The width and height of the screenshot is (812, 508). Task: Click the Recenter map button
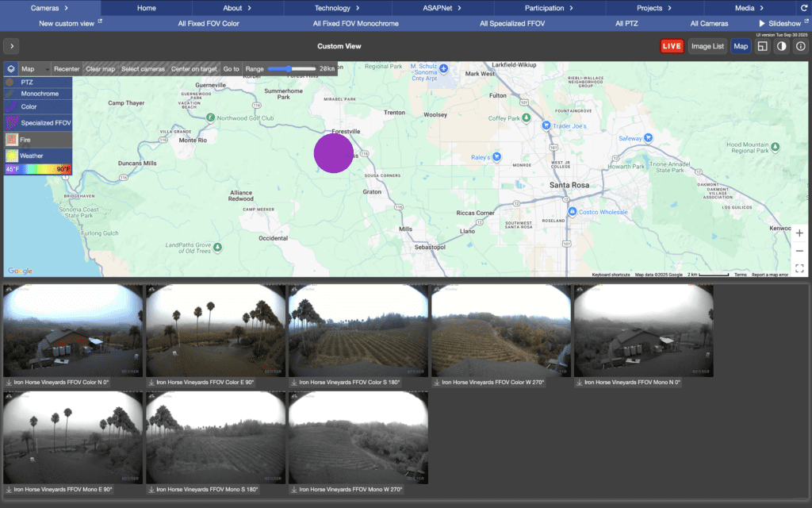[x=67, y=69]
